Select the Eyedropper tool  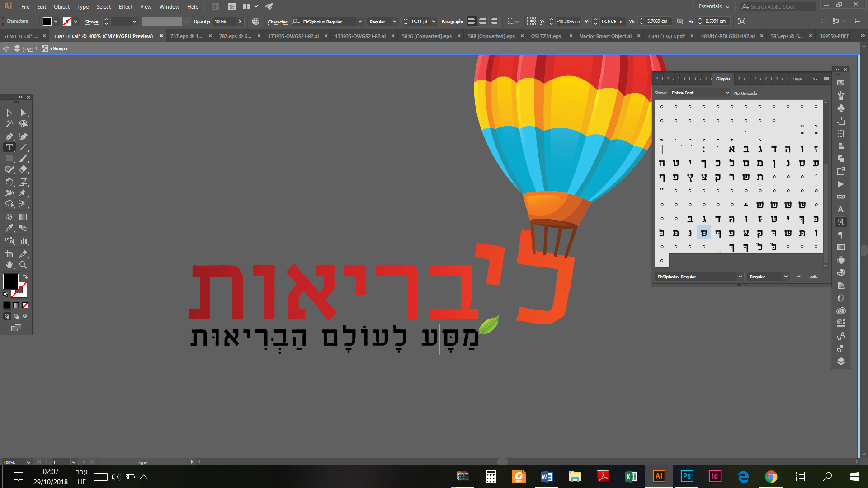(9, 228)
